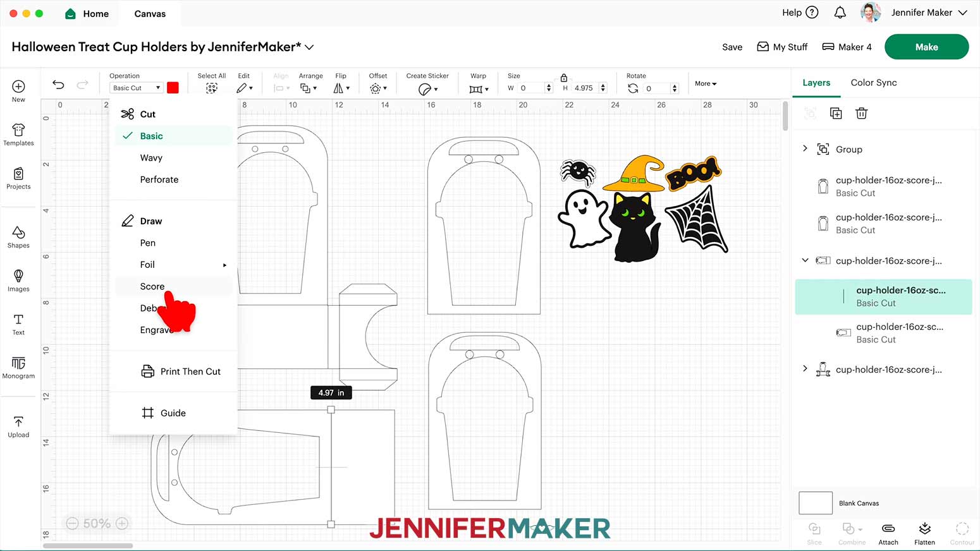Switch to the Color Sync tab
This screenshot has width=980, height=551.
(874, 83)
